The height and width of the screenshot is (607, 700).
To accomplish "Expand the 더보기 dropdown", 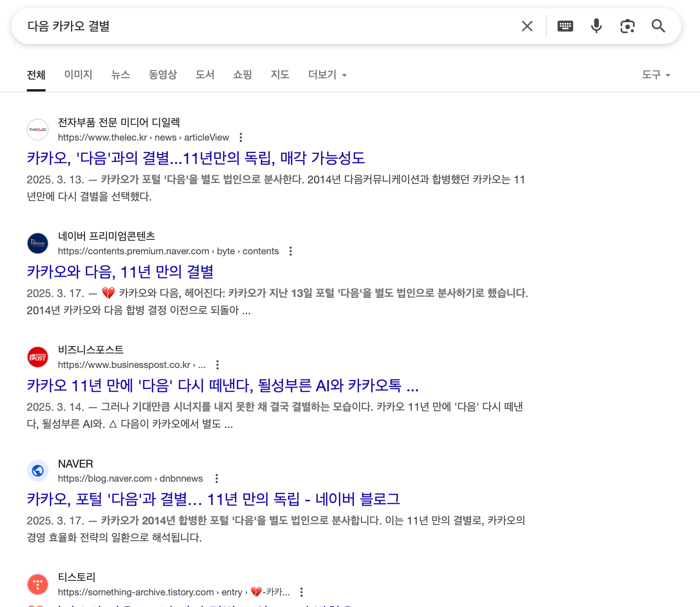I will pos(327,75).
